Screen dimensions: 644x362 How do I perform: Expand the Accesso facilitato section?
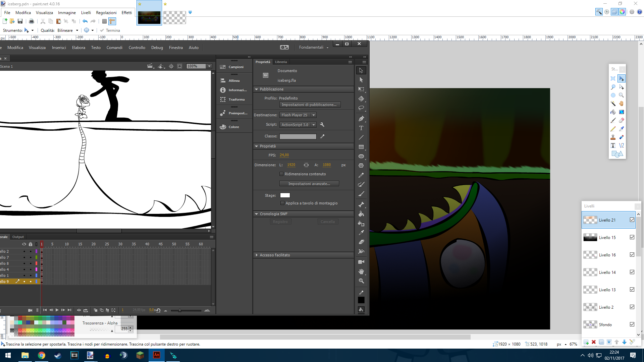click(257, 255)
